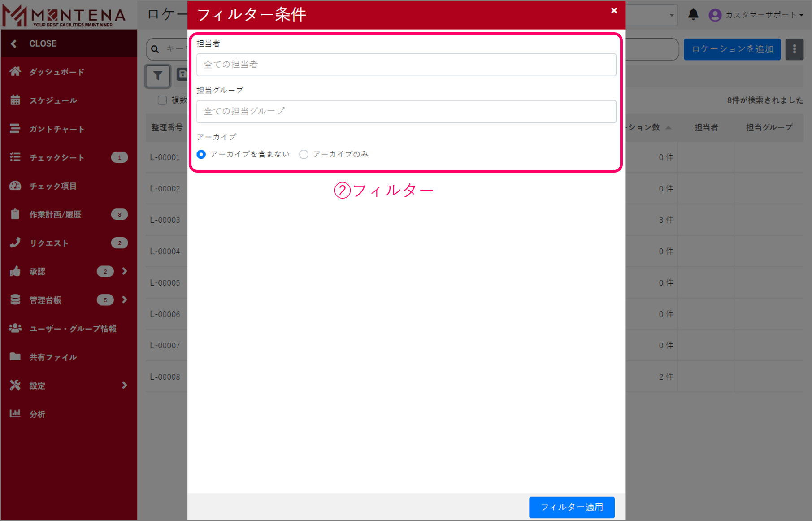
Task: Sort by ション数 column arrow
Action: click(669, 127)
